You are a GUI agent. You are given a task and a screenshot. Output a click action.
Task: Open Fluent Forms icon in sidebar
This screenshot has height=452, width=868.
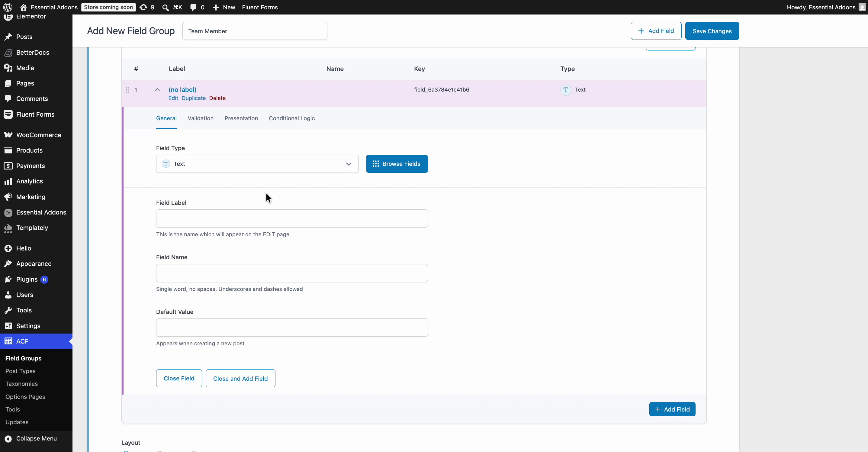coord(8,114)
